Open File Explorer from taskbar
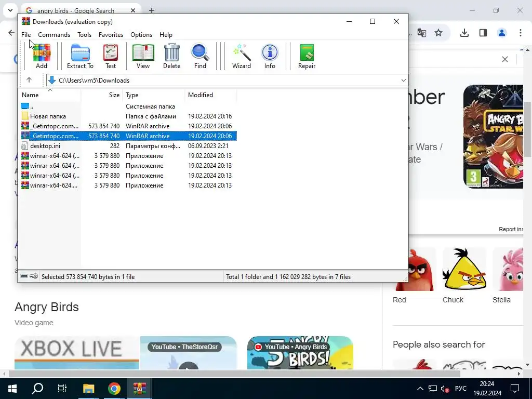The image size is (532, 399). 88,389
